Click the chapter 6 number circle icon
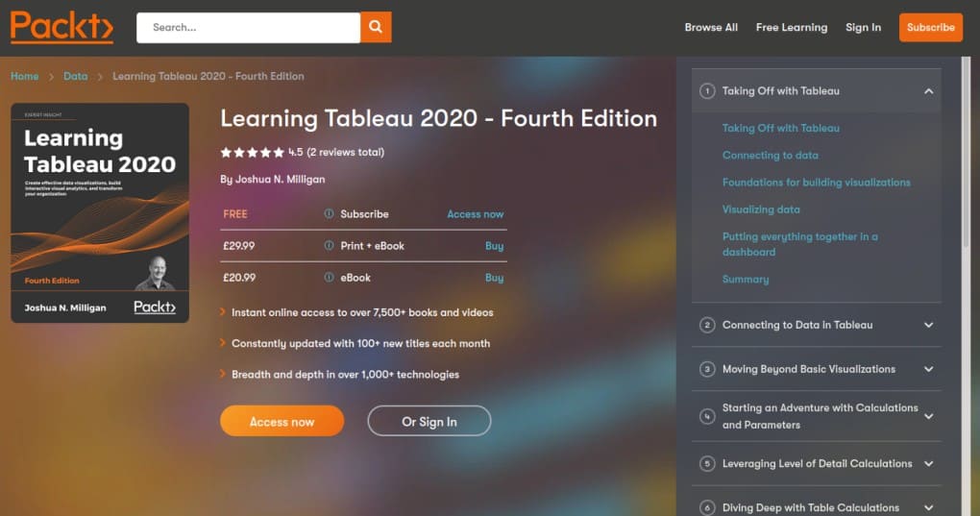The width and height of the screenshot is (980, 516). [707, 508]
